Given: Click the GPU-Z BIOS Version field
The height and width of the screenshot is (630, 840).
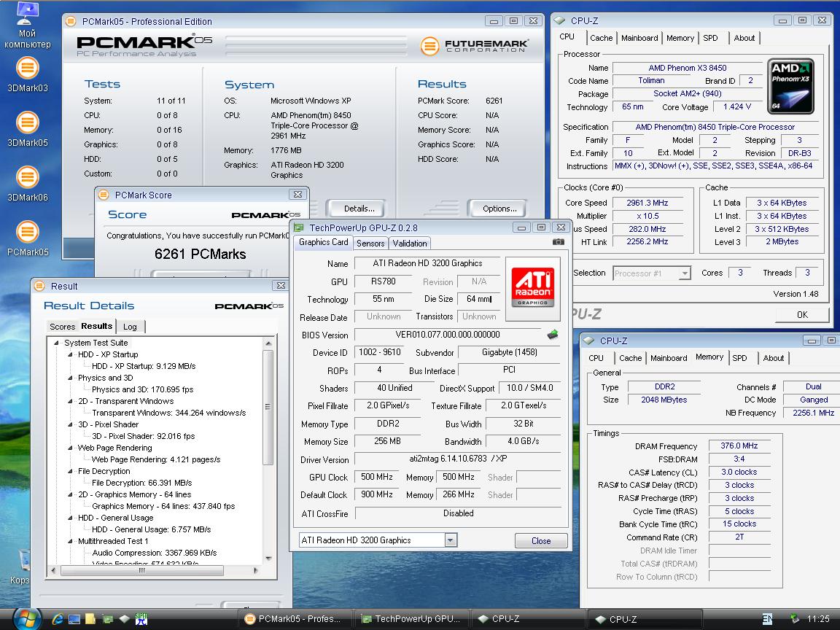Looking at the screenshot, I should tap(447, 335).
